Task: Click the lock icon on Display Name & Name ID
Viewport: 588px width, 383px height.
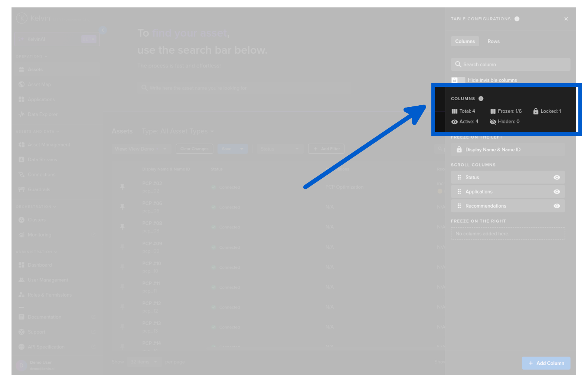Action: (x=459, y=149)
